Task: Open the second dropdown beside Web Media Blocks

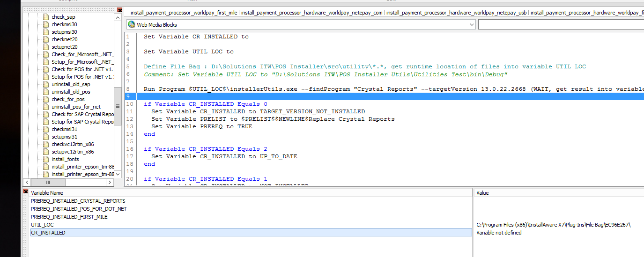Action: coord(561,25)
